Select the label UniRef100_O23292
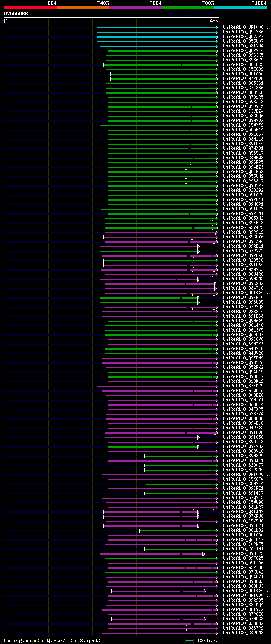 pyautogui.click(x=243, y=190)
